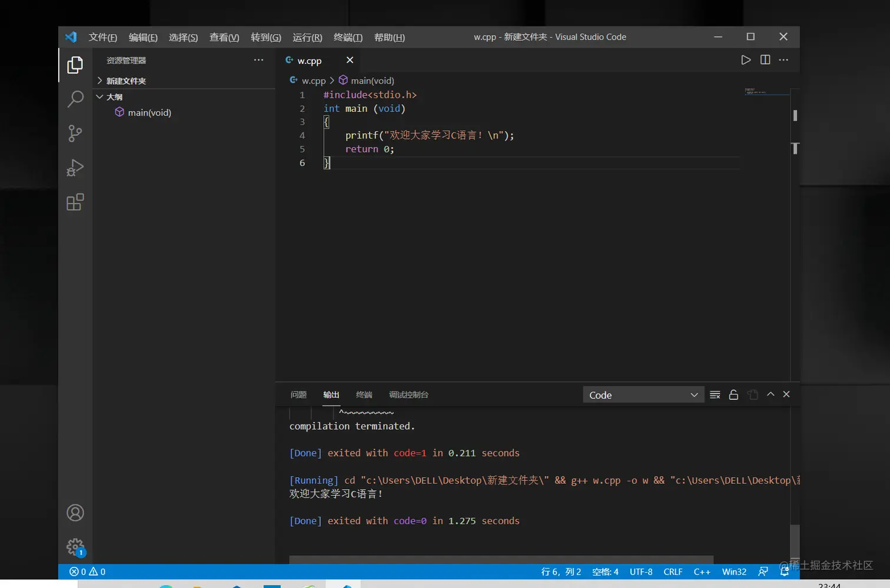Open the Run and Debug view
890x588 pixels.
(75, 168)
